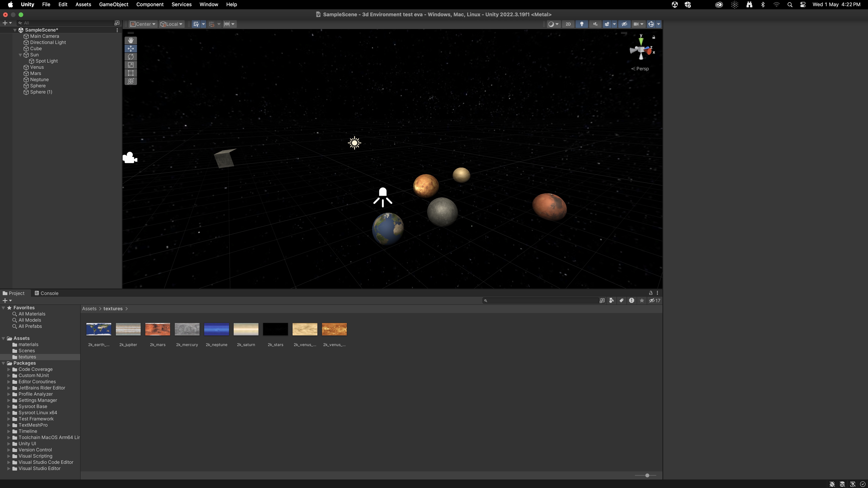This screenshot has height=488, width=868.
Task: Toggle scene effects like skybox and fog
Action: (x=607, y=24)
